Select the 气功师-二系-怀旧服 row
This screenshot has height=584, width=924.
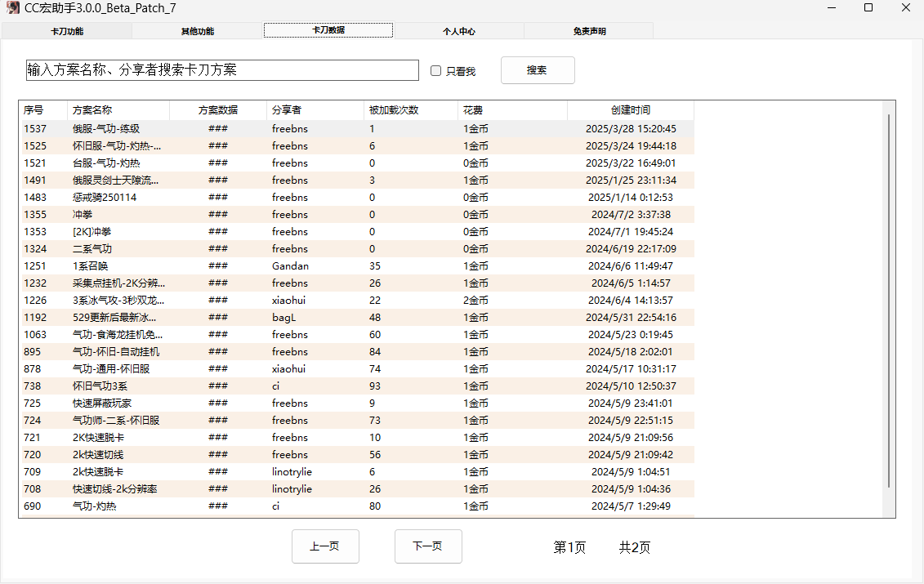pyautogui.click(x=358, y=420)
